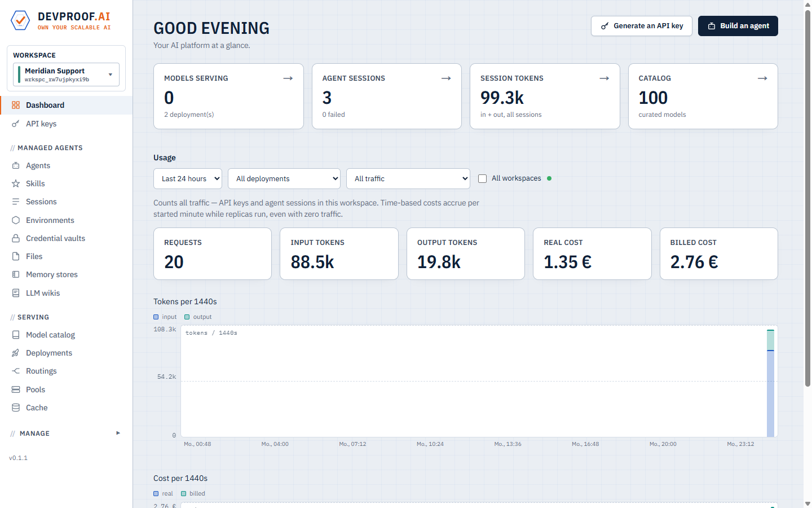Click the Routings branch icon

[x=16, y=371]
